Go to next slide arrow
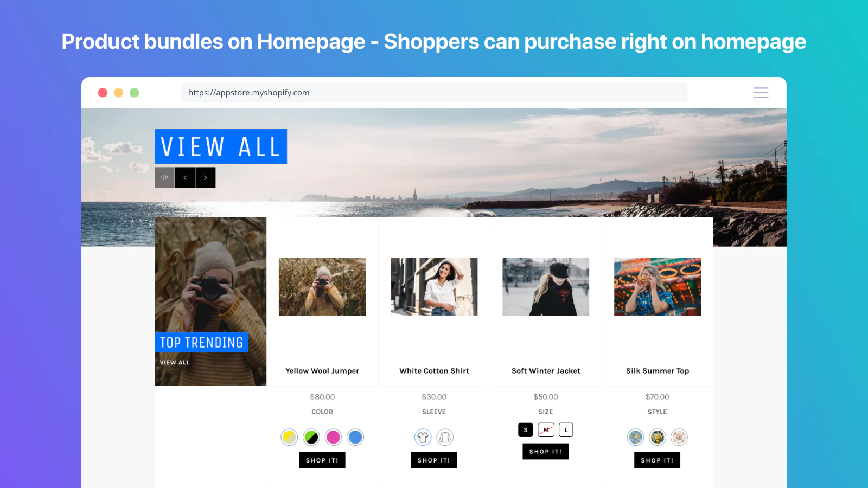The height and width of the screenshot is (488, 868). (x=206, y=177)
